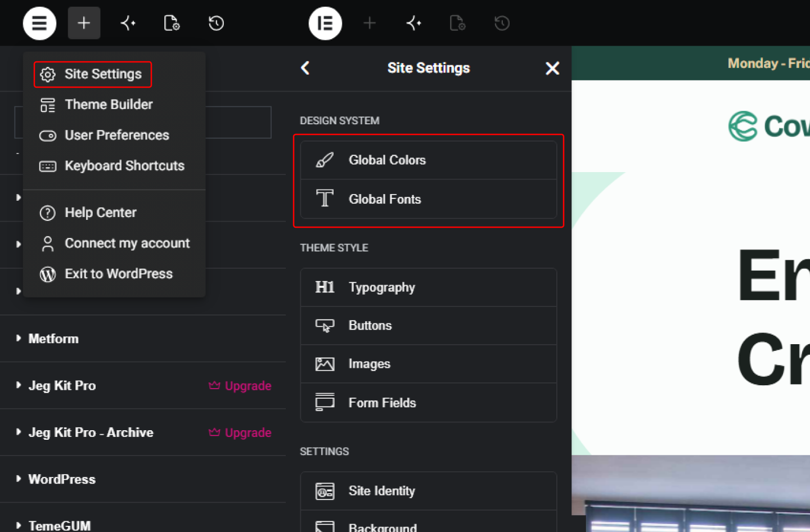810x532 pixels.
Task: Click the sparkle icon right of the highlighted plus button
Action: (128, 23)
